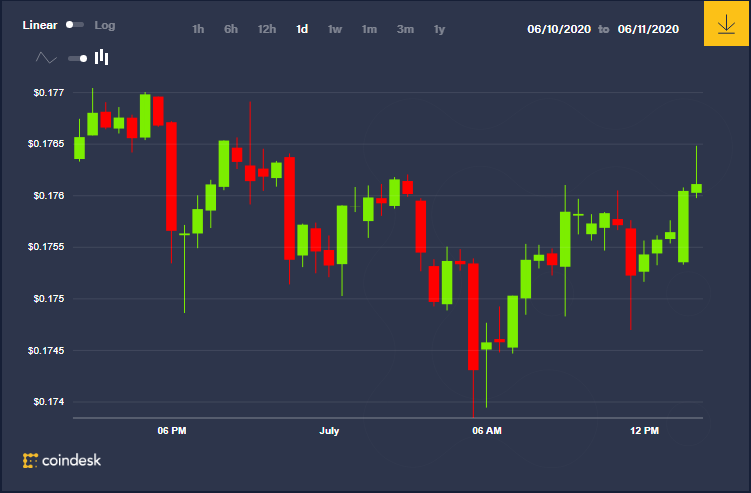Toggle the Linear/Log scale switch
This screenshot has height=493, width=751.
coord(75,24)
